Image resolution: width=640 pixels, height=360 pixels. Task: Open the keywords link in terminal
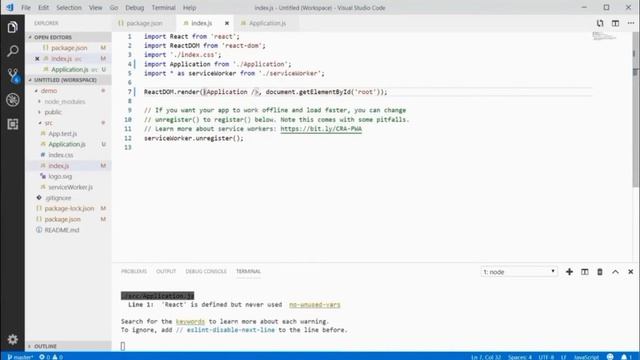[x=190, y=322]
